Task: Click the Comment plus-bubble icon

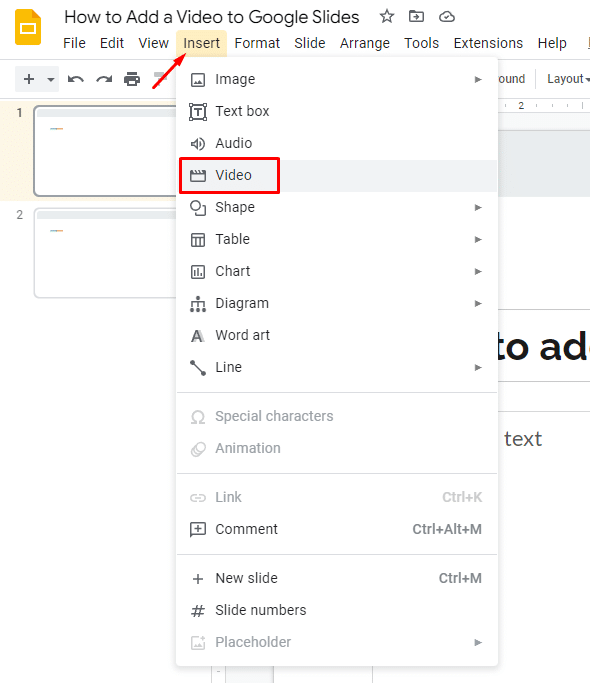Action: pos(198,530)
